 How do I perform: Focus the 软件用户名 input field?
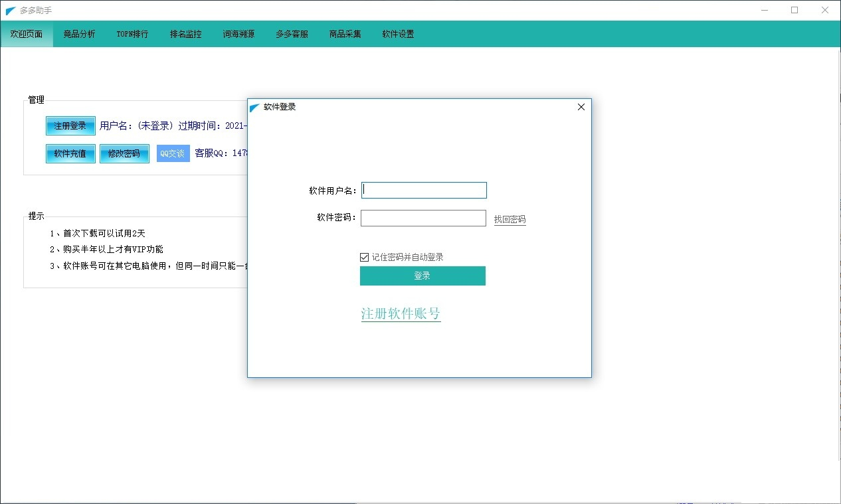424,191
